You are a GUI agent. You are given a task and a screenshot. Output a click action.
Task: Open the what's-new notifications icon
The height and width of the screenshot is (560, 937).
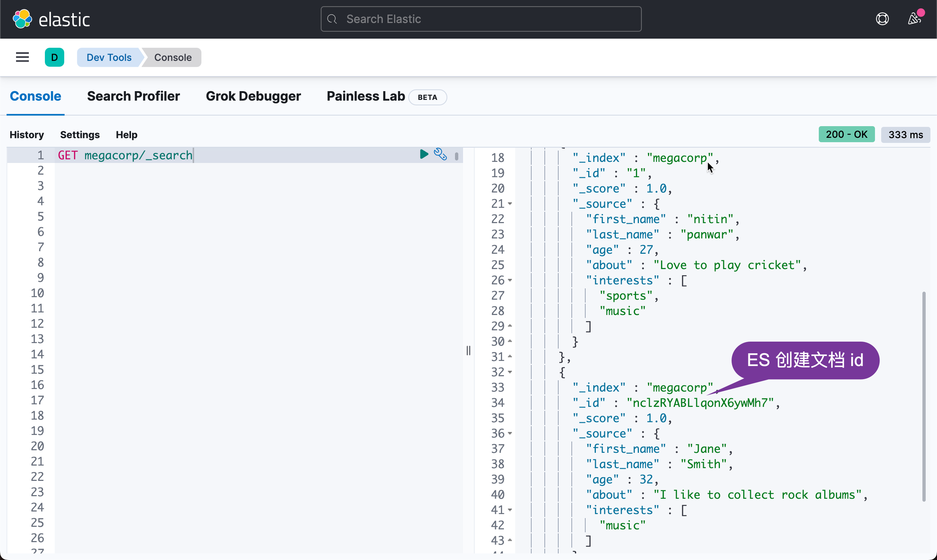click(x=915, y=19)
